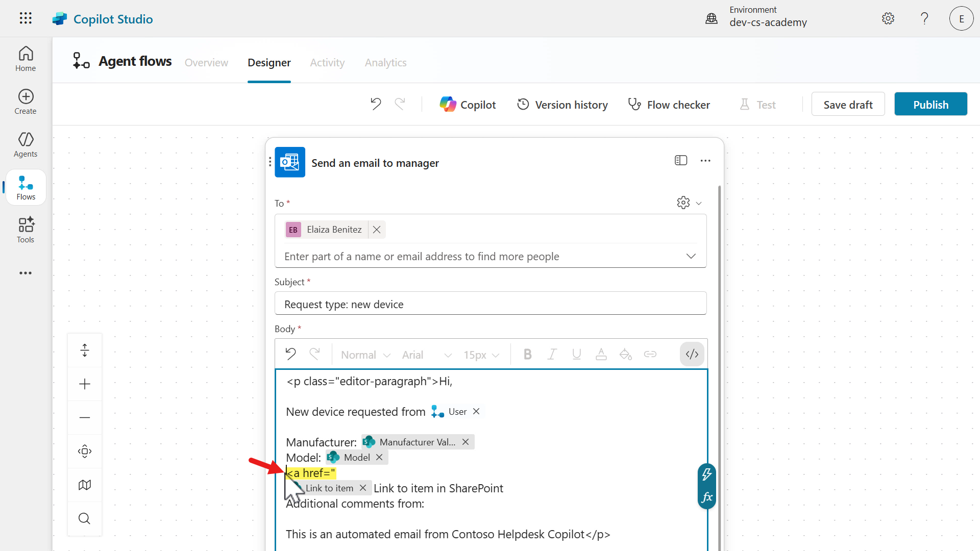
Task: Toggle the HTML code view button
Action: click(692, 354)
